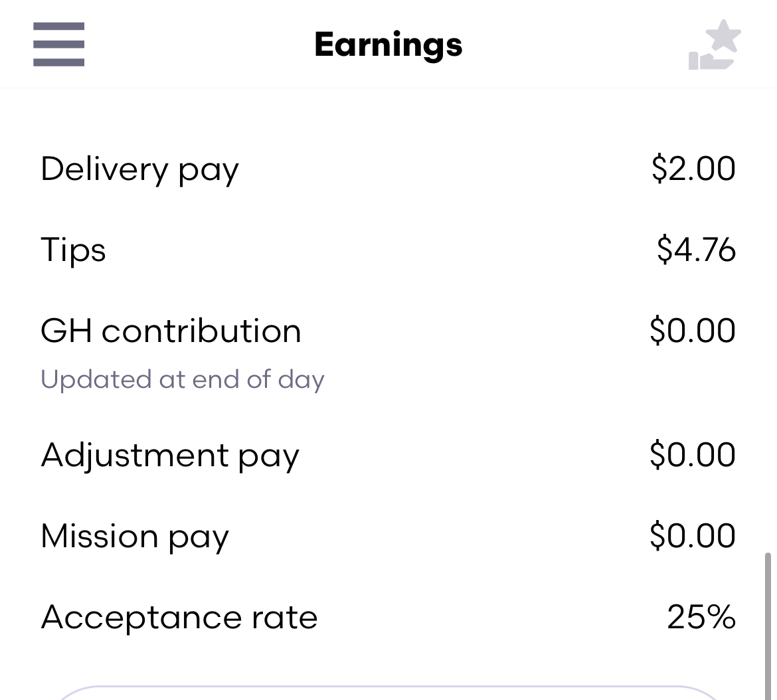Open the hamburger navigation menu
The image size is (777, 700).
pos(58,44)
